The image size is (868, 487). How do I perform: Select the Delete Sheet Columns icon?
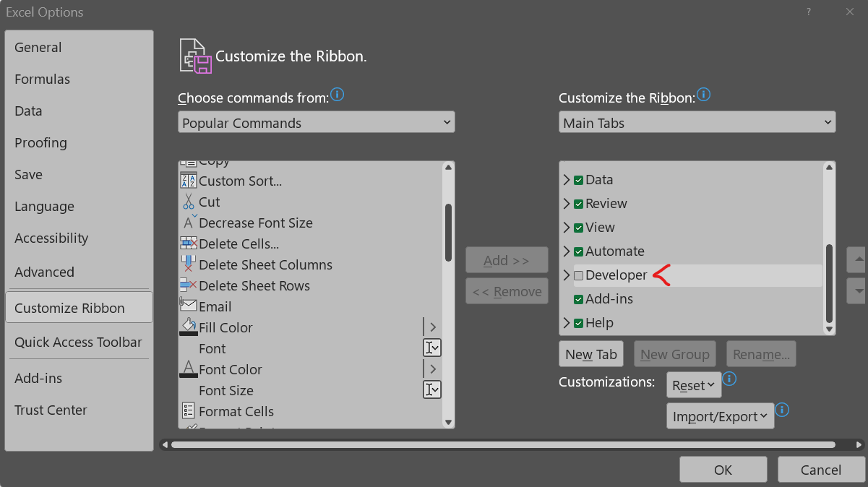(188, 264)
